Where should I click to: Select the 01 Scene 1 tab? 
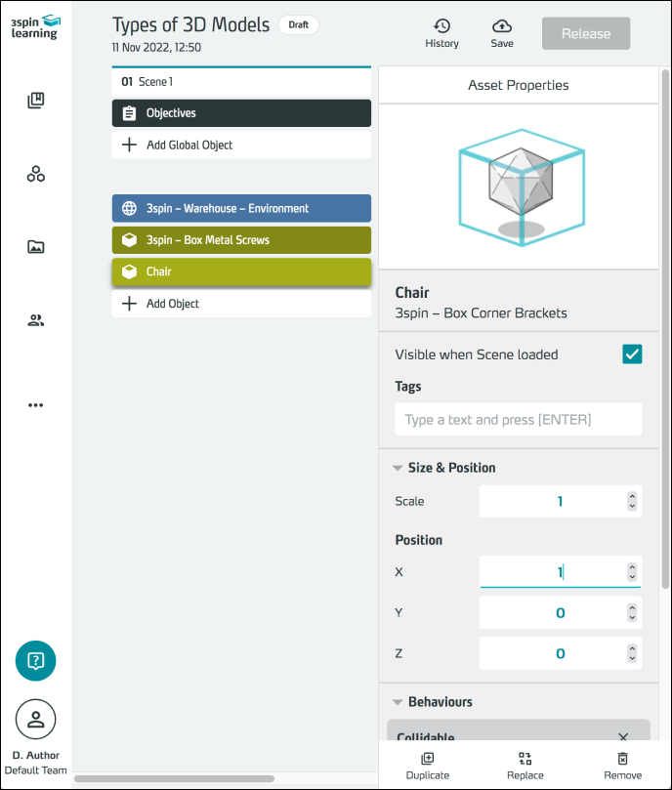tap(147, 82)
